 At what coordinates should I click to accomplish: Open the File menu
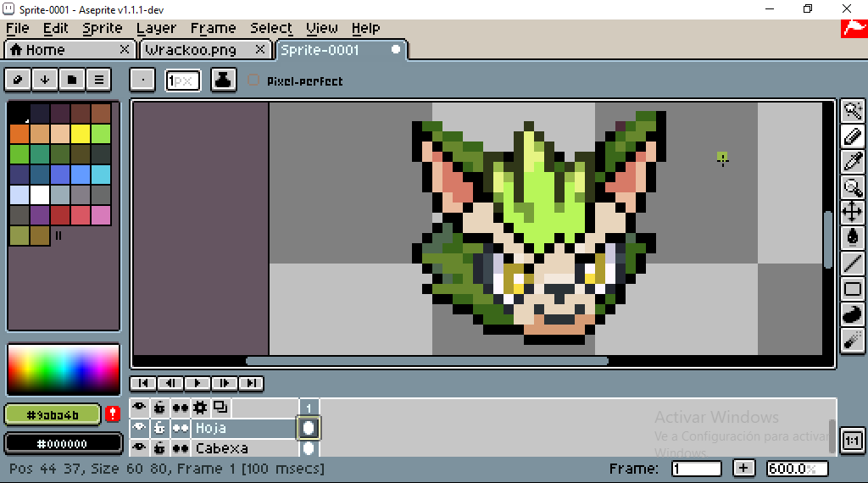18,28
